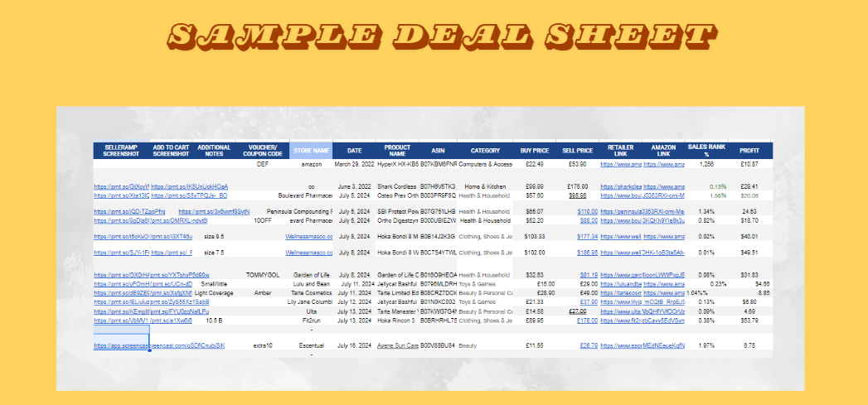Select the £22.49 buy price cell
Viewport: 868px width, 405px height.
coord(534,164)
